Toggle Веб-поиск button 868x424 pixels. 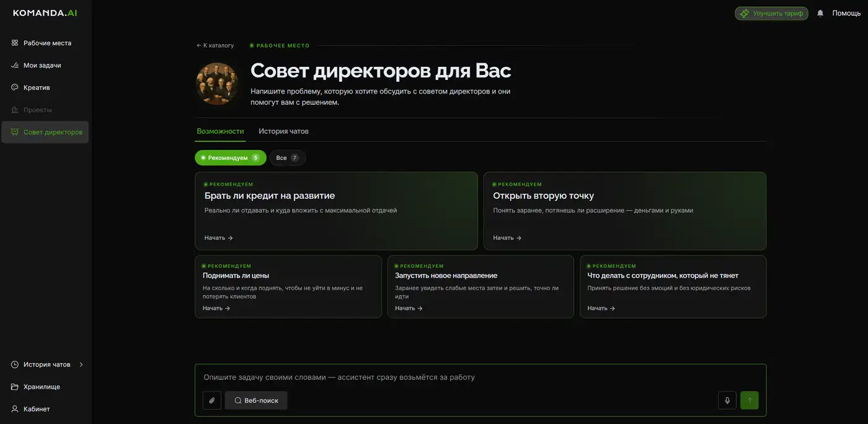click(256, 400)
